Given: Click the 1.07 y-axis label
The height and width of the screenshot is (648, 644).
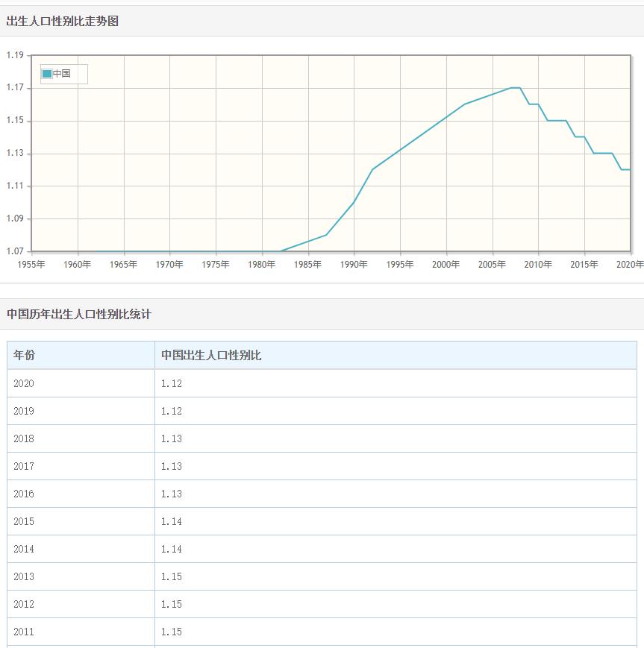Looking at the screenshot, I should tap(15, 251).
